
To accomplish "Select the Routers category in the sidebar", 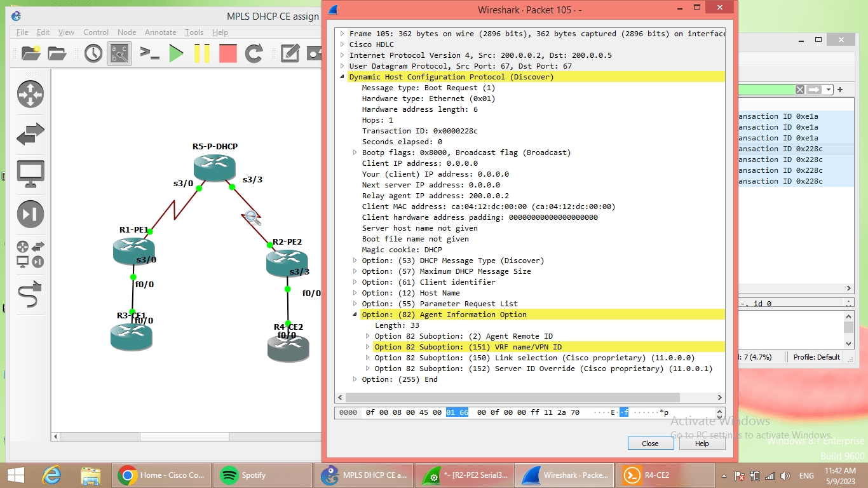I will [x=29, y=94].
